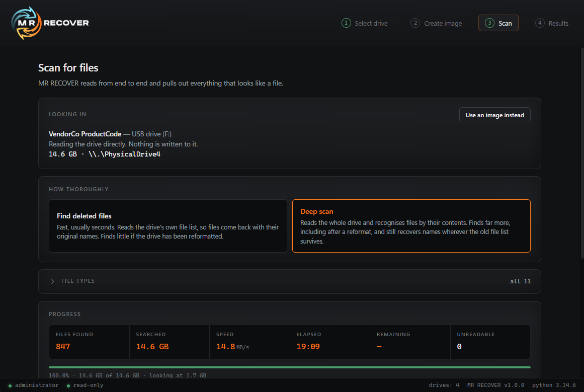Screen dimensions: 584x392
Task: Click the 'administrator' status bar label
Action: point(37,385)
